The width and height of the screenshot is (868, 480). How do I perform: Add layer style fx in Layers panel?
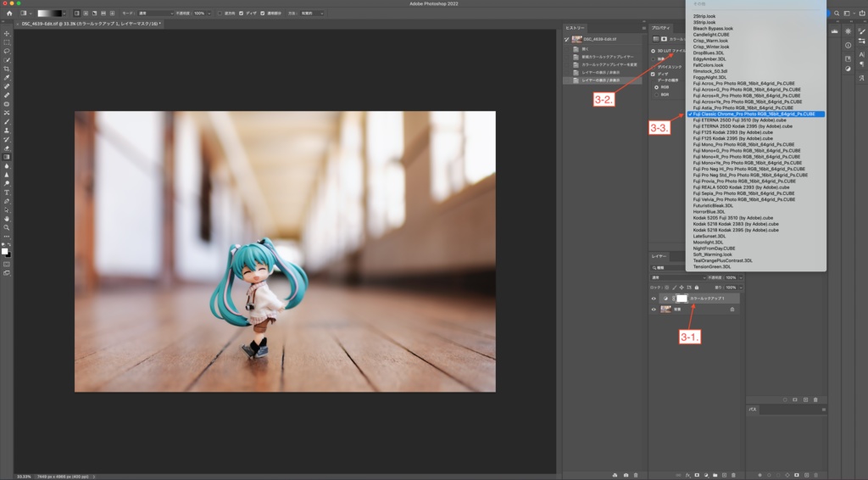(688, 475)
